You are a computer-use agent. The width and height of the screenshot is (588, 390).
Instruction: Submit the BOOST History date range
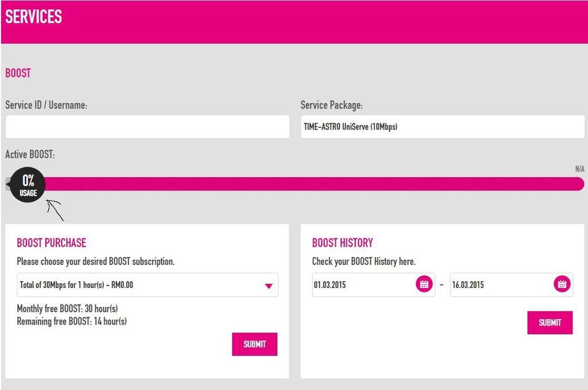point(550,323)
